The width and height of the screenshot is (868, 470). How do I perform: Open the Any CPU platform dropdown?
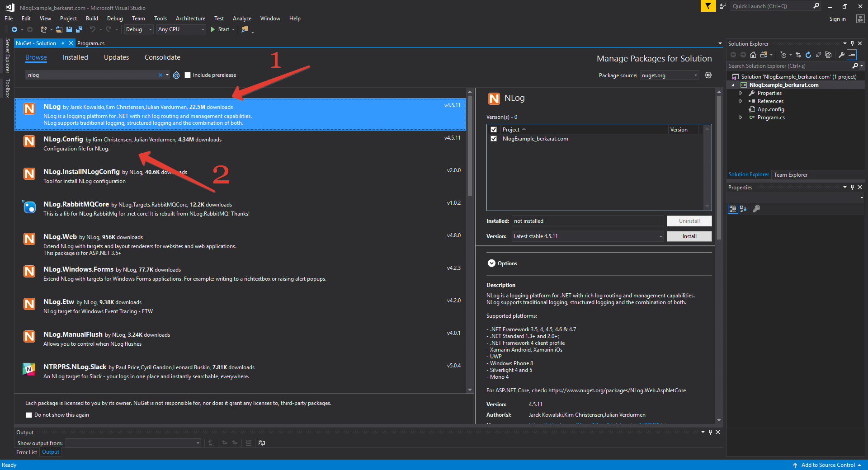(x=181, y=29)
